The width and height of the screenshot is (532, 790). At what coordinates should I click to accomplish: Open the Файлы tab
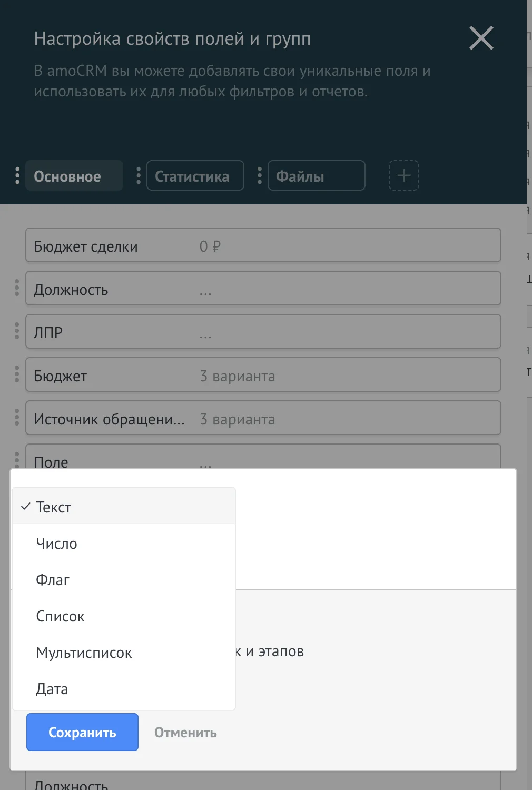317,175
